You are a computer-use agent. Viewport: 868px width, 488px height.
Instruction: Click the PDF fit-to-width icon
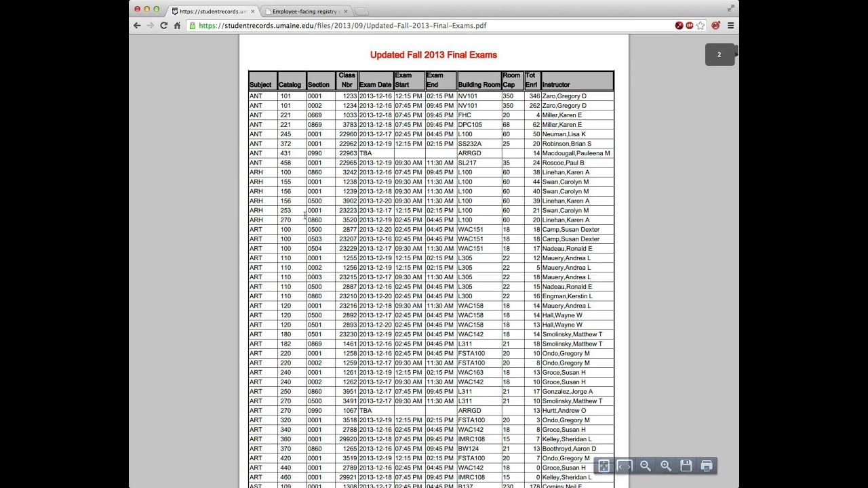625,466
